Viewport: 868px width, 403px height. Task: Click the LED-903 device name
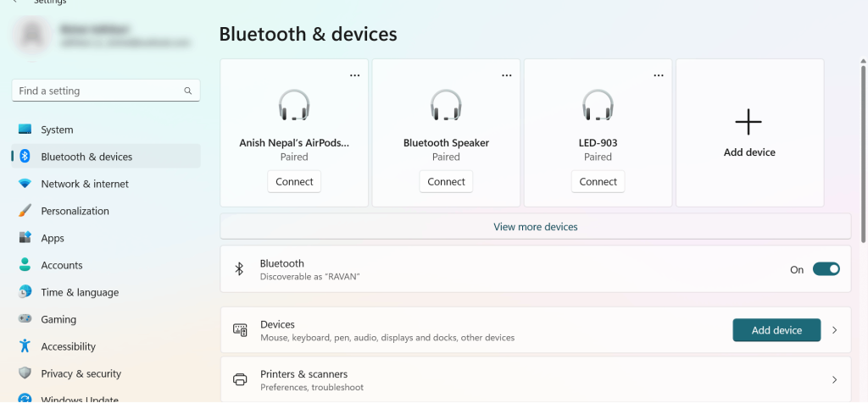[598, 142]
